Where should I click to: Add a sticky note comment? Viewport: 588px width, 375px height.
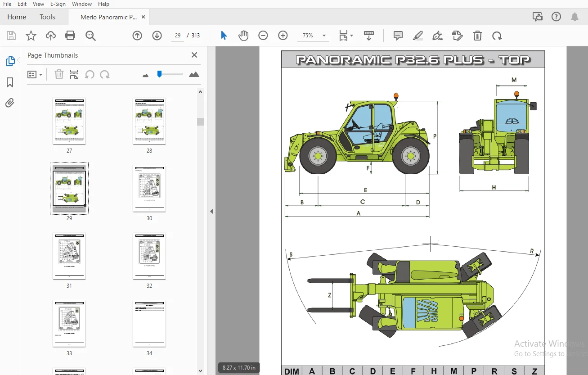point(398,36)
